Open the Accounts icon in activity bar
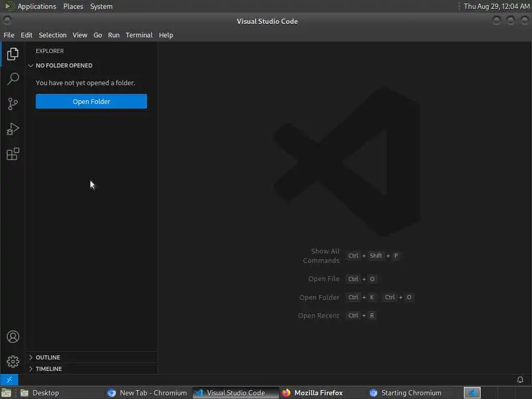The width and height of the screenshot is (532, 399). [x=13, y=337]
